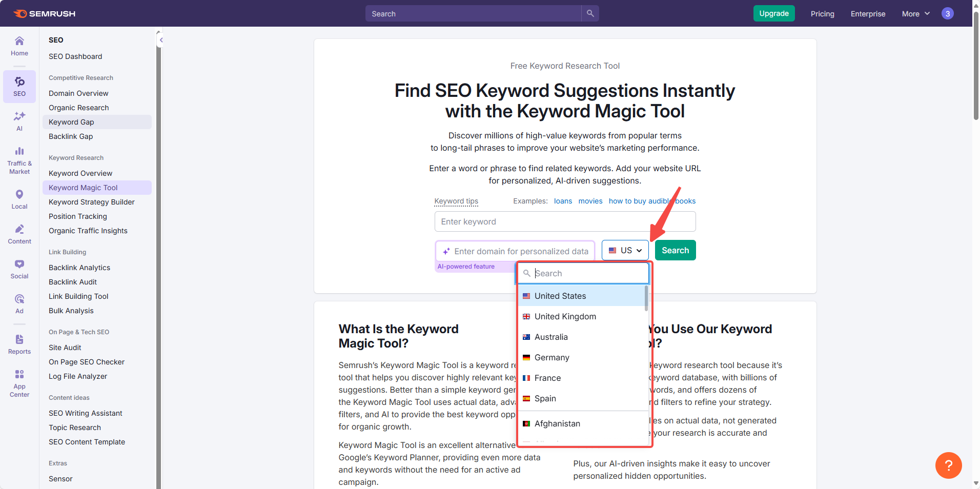The height and width of the screenshot is (489, 980).
Task: Open Keyword Gap in sidebar
Action: 71,122
